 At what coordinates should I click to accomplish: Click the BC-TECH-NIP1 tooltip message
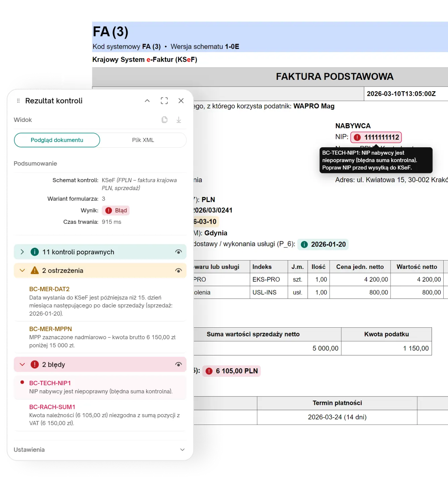click(376, 160)
